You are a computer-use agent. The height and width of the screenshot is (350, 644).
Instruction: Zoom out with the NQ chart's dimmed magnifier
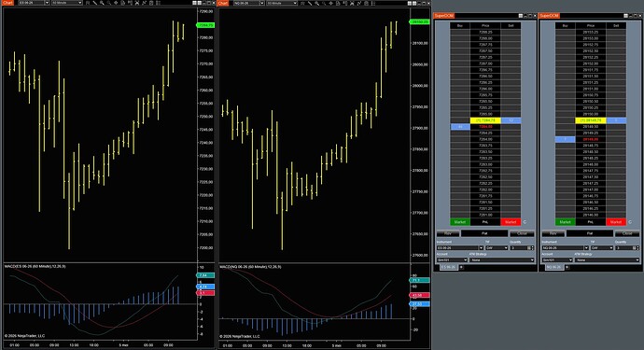pos(324,3)
